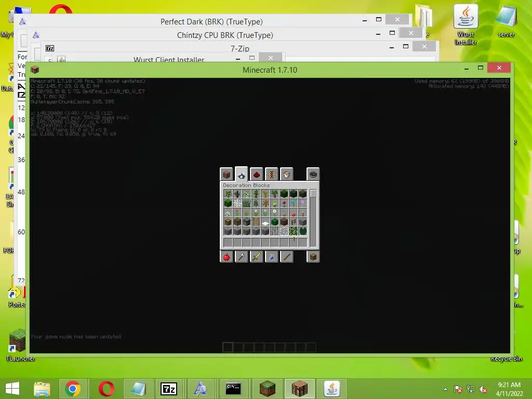Pick the cobweb block item
Image resolution: width=532 pixels, height=399 pixels.
tap(237, 203)
